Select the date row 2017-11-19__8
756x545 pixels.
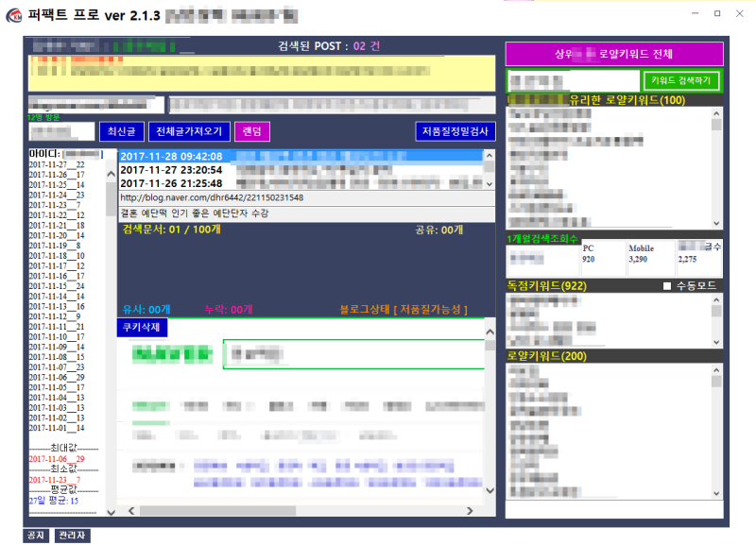pos(55,246)
